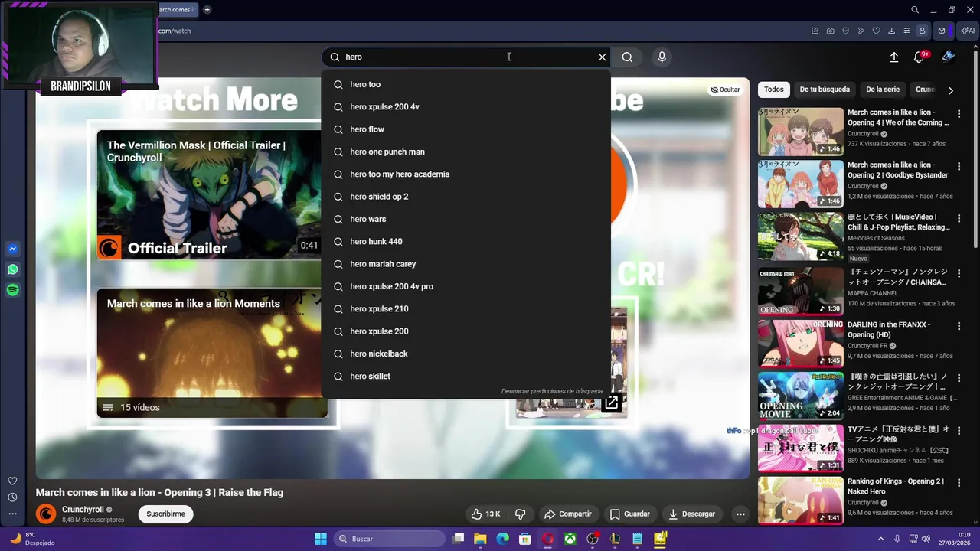Show more filter chips with right arrow
Screen dimensions: 980x551
click(951, 90)
